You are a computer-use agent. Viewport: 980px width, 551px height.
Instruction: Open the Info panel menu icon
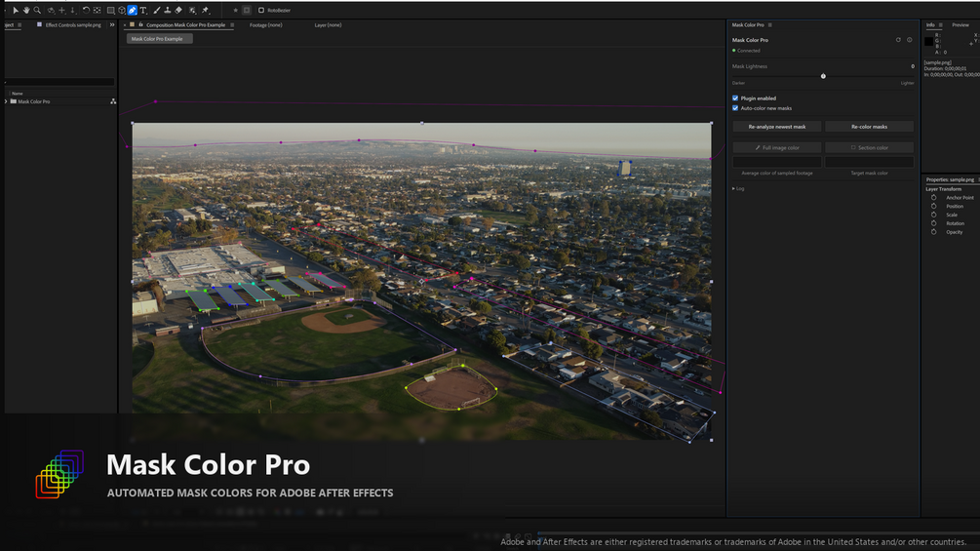coord(941,25)
